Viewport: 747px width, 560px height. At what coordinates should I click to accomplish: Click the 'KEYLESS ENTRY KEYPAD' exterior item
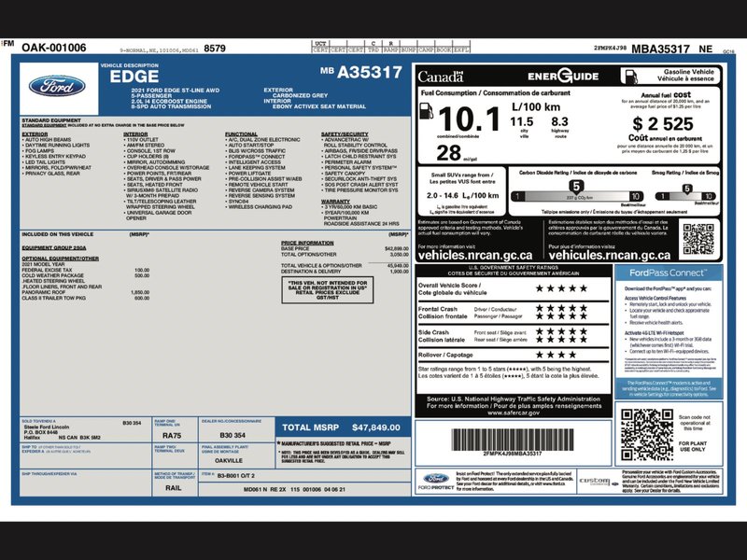pos(54,156)
